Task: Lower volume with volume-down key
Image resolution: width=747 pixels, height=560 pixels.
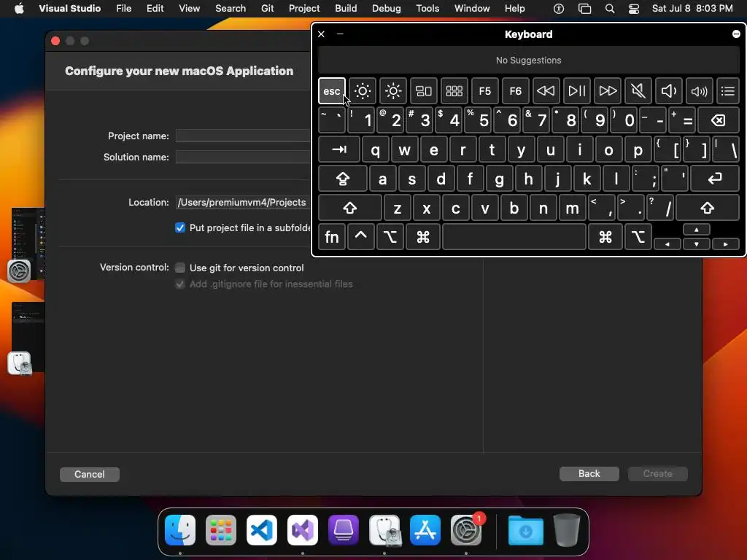Action: coord(668,91)
